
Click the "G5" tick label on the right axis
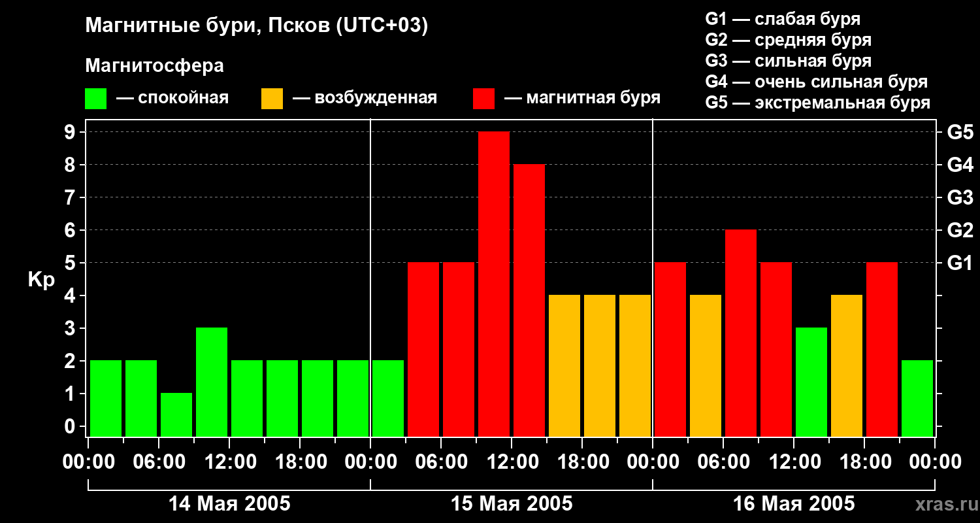point(960,133)
